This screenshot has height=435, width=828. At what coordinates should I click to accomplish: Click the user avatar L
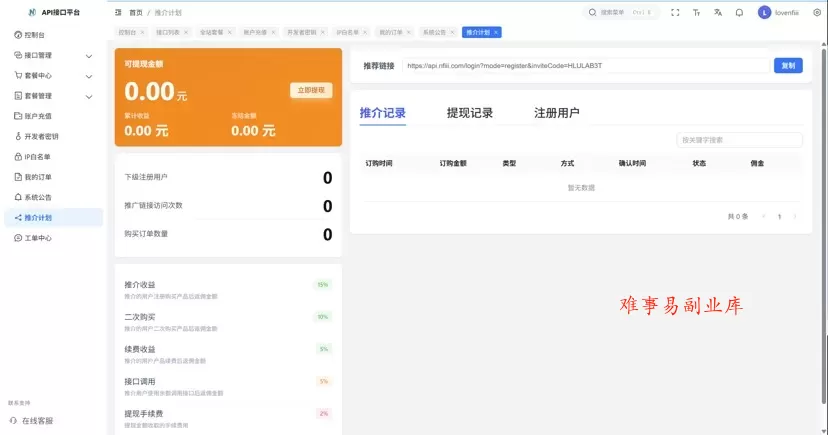764,12
